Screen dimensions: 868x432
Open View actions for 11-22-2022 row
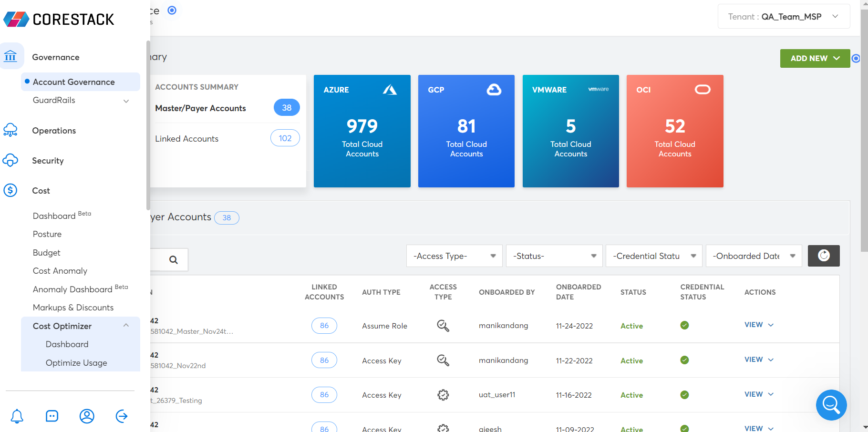point(759,360)
